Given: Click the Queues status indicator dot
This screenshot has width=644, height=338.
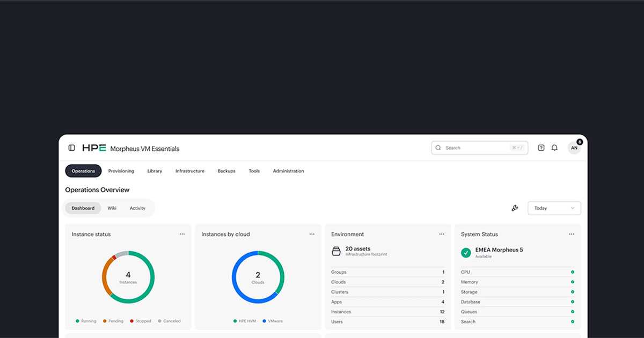Looking at the screenshot, I should pos(573,312).
